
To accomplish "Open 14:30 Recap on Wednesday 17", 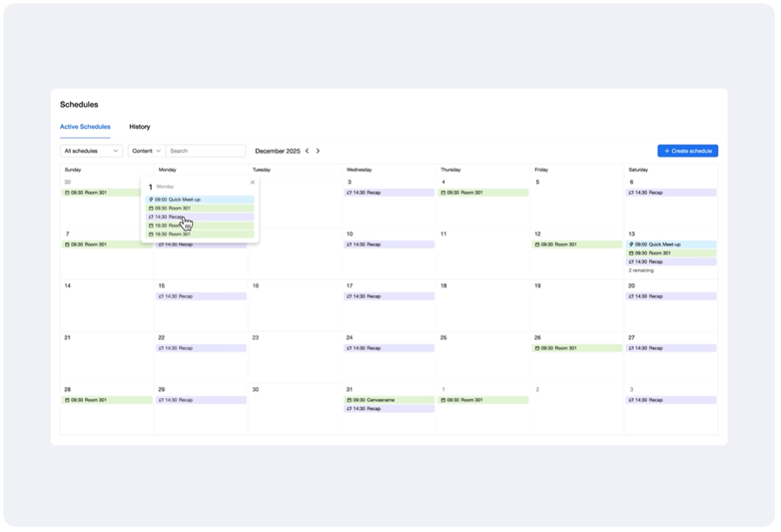I will (389, 297).
